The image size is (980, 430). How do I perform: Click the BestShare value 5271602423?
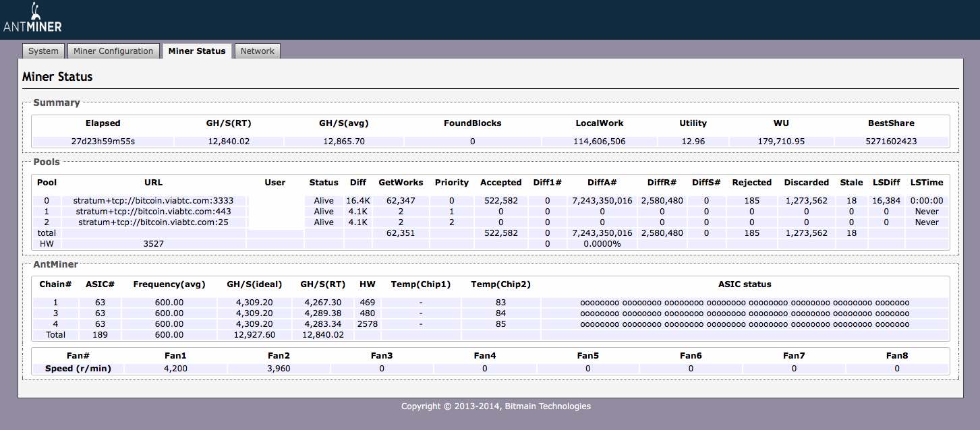pos(891,142)
